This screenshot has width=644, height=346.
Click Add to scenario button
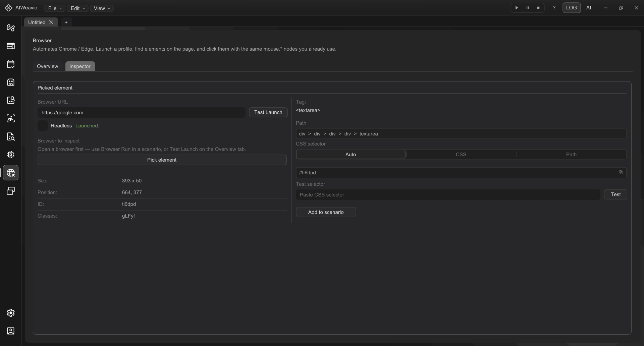(x=326, y=212)
